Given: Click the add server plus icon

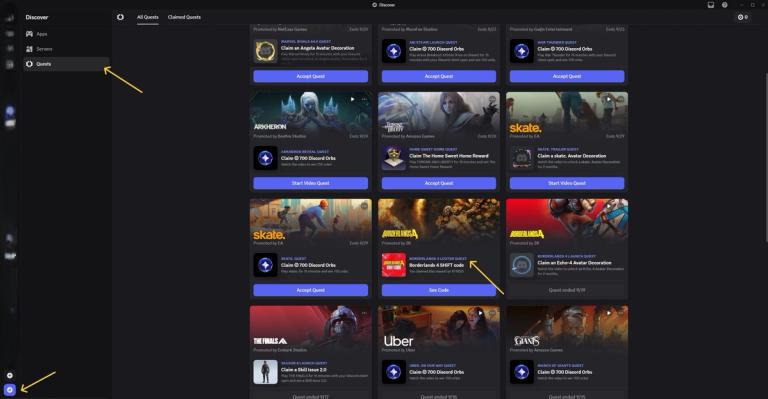Looking at the screenshot, I should [x=9, y=375].
